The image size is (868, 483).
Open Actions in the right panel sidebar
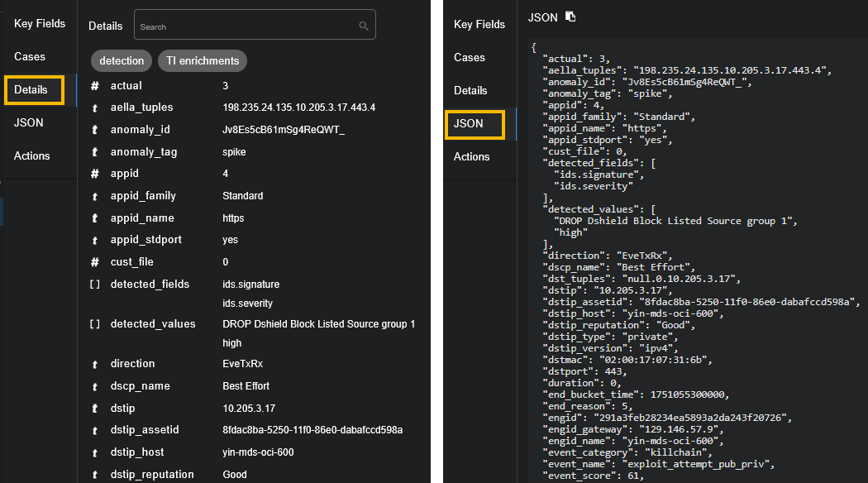472,156
